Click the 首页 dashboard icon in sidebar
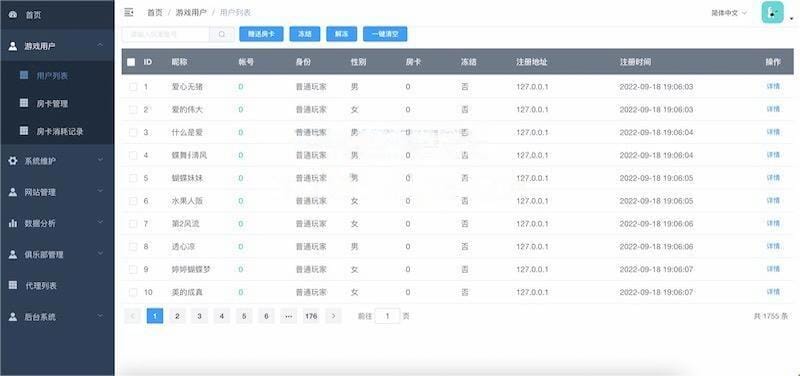 (13, 15)
